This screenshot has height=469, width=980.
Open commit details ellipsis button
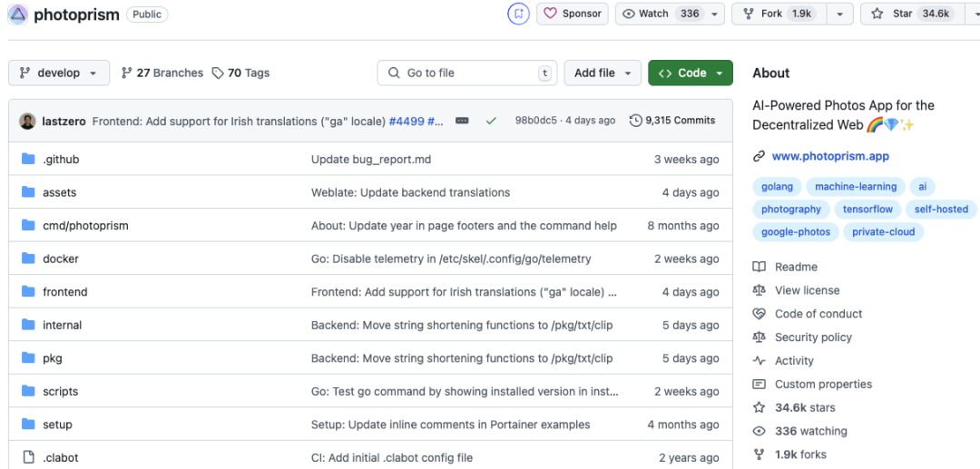(x=462, y=121)
